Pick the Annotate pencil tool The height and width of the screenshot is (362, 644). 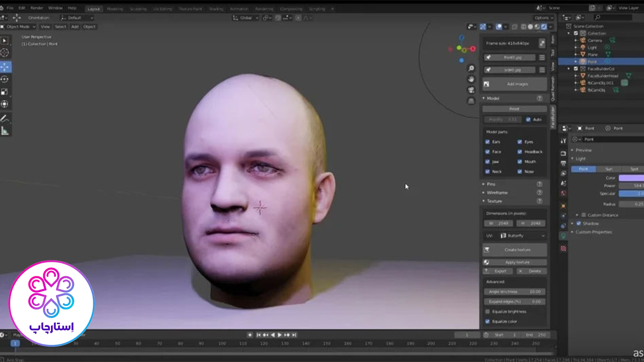(5, 118)
